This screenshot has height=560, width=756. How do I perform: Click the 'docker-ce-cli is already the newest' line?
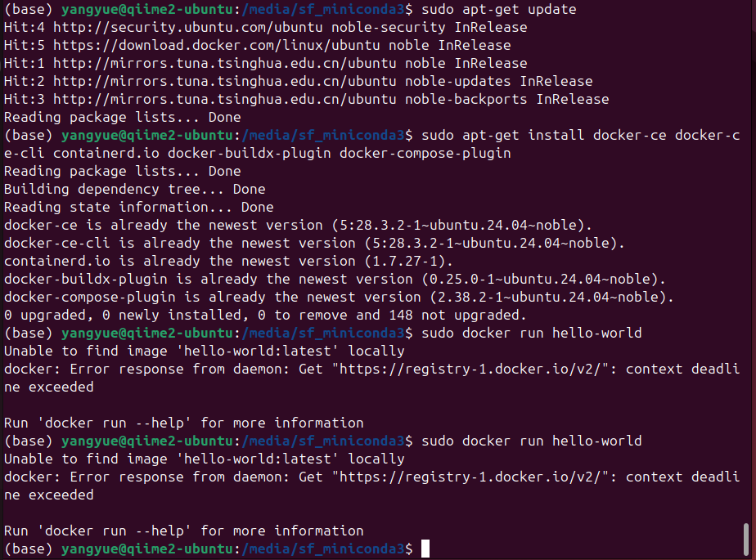click(x=314, y=243)
